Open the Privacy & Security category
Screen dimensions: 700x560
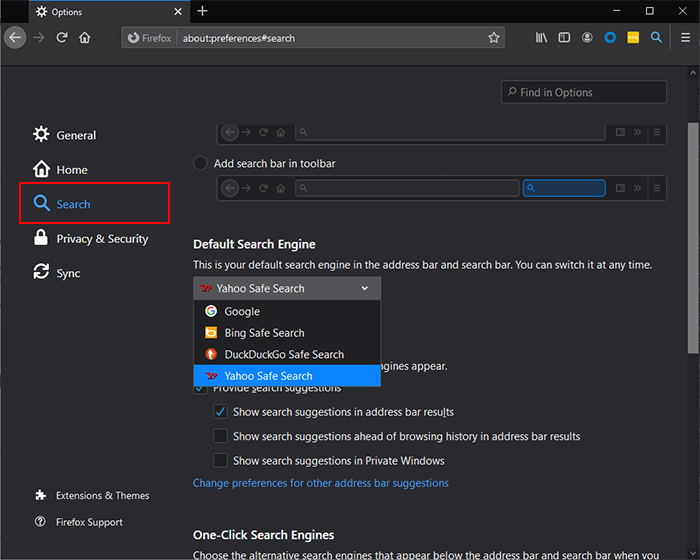tap(91, 238)
